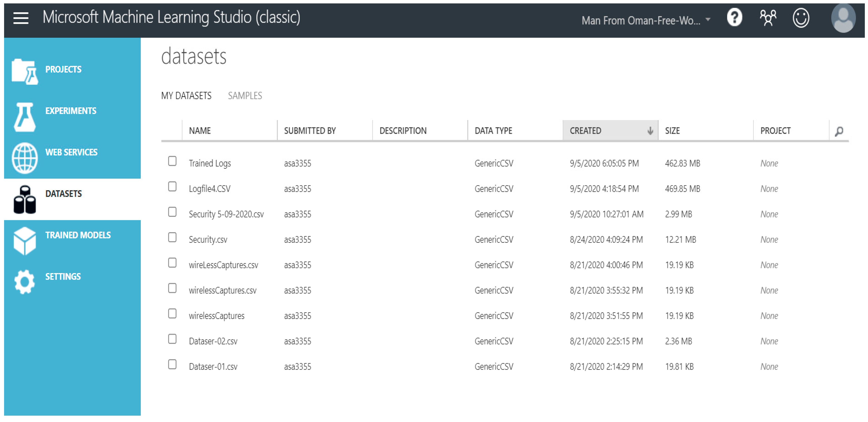Tick checkbox for Dataser-01.csv

tap(172, 364)
